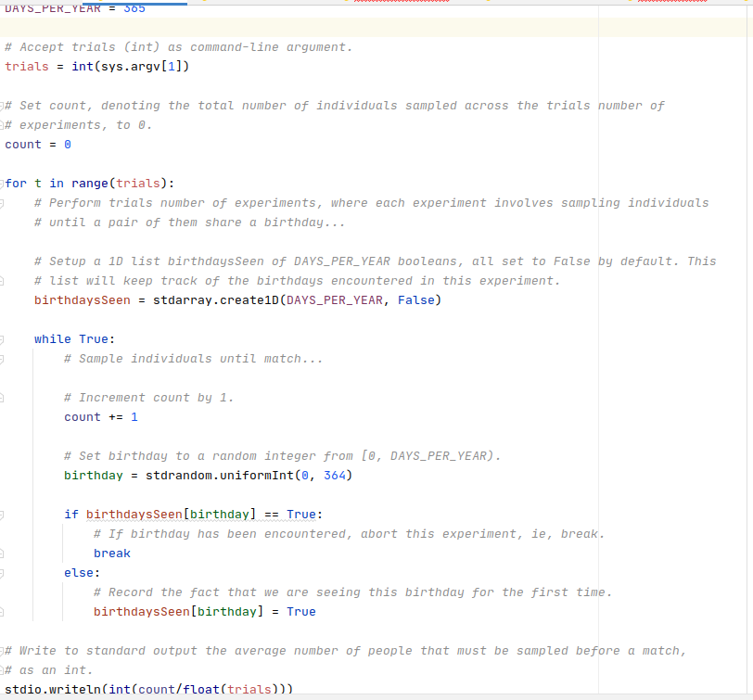The image size is (753, 700).
Task: Click the gutter icon beside "while True:"
Action: pos(4,338)
